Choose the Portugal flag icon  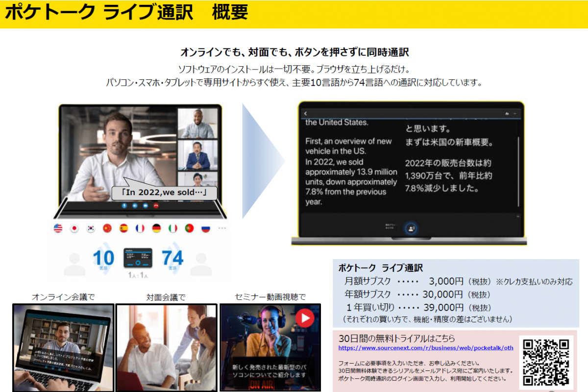tap(189, 228)
